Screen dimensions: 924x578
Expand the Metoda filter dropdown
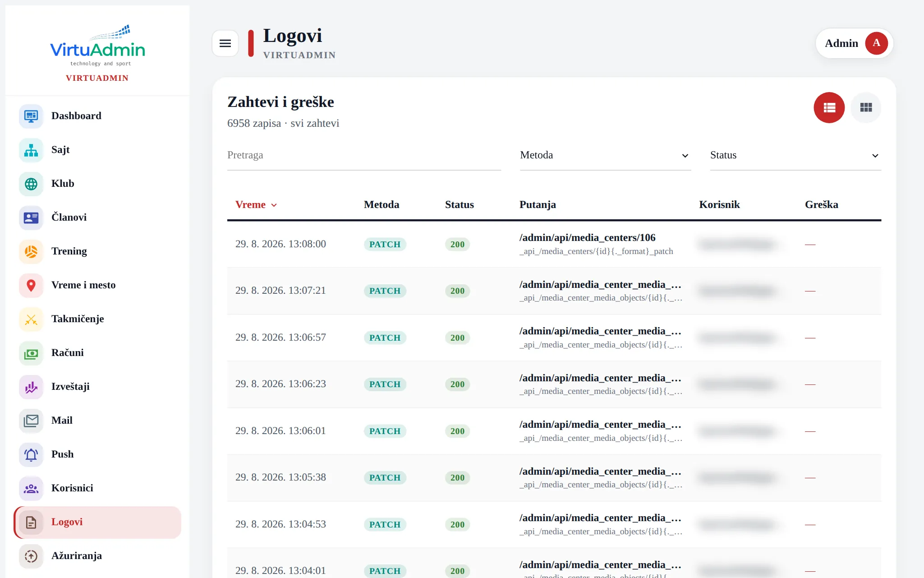pyautogui.click(x=605, y=155)
